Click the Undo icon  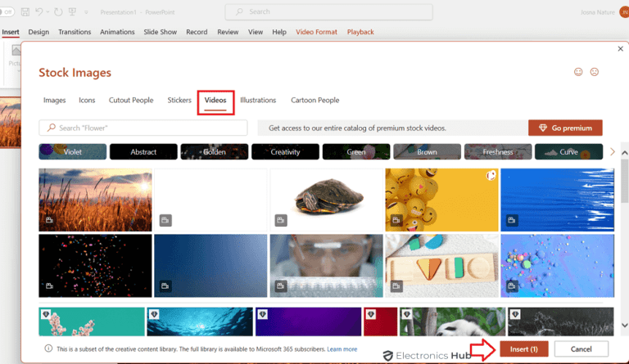[39, 12]
